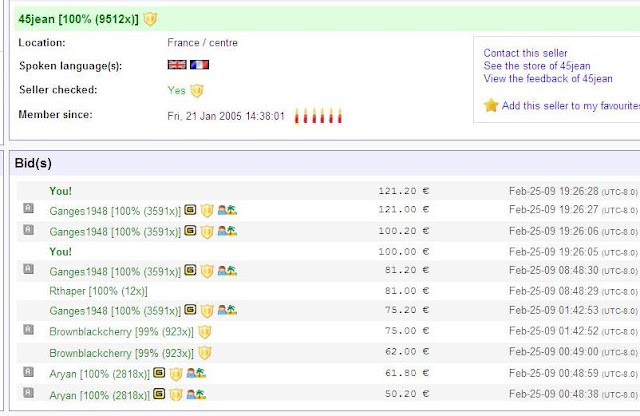Click the G badge on the 61.80 € bid
Viewport: 640px width, 416px height.
click(x=159, y=373)
